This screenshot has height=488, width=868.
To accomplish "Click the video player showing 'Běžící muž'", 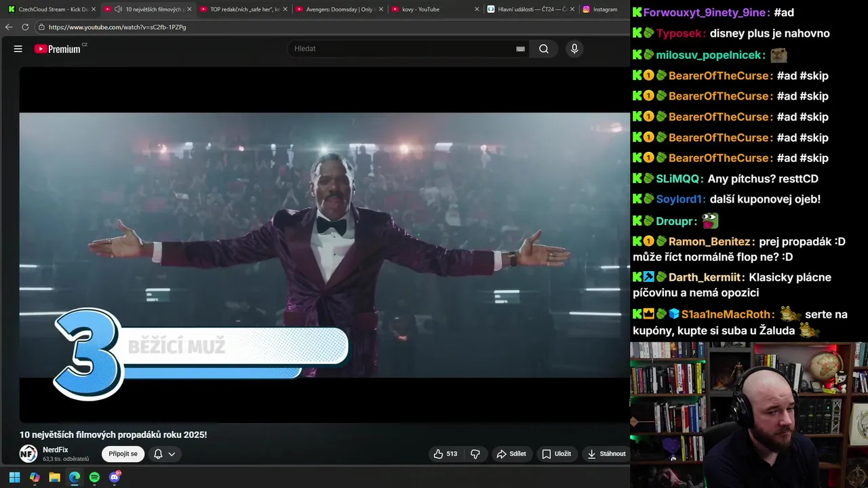I will click(x=325, y=245).
